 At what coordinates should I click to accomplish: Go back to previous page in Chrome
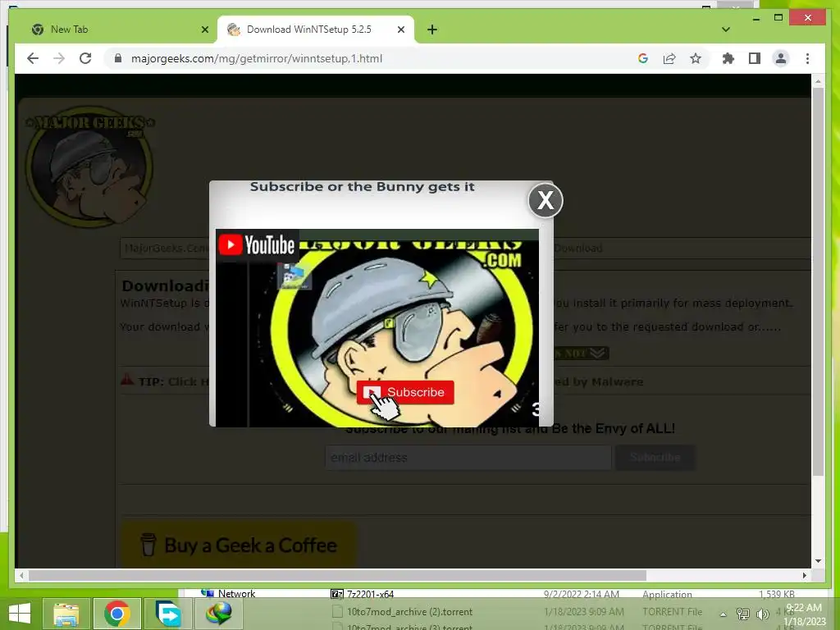point(33,58)
